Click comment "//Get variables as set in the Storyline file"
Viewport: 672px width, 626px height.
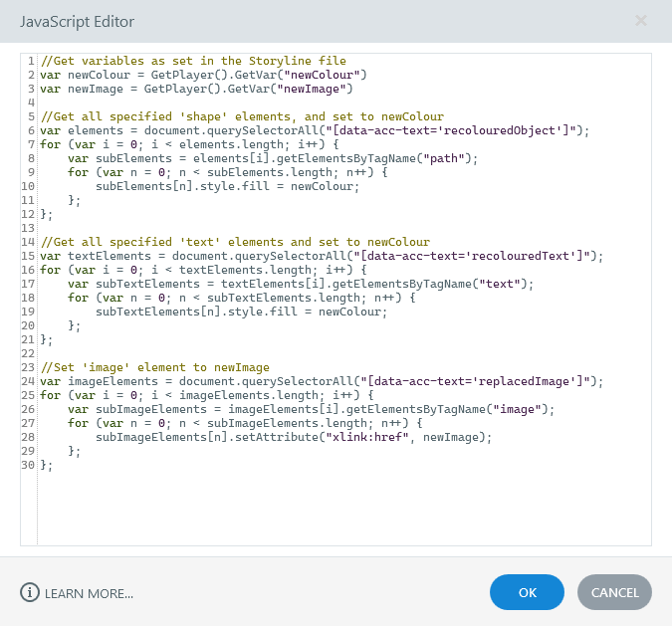(193, 61)
